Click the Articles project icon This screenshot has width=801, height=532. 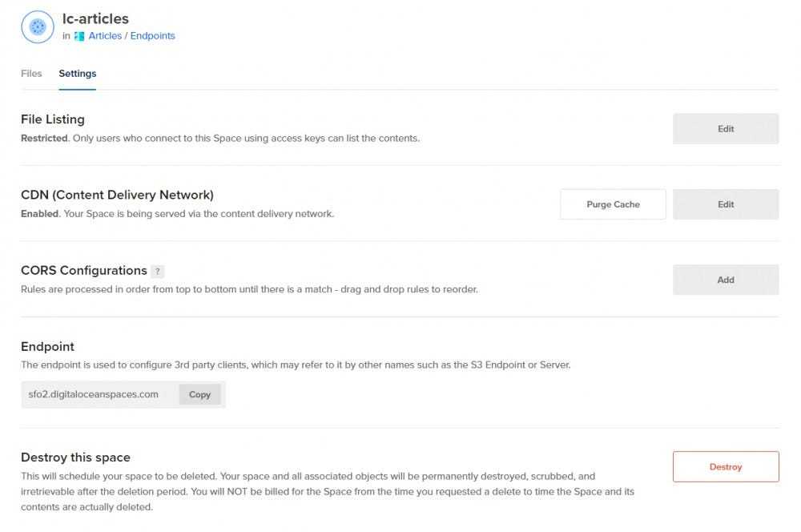pyautogui.click(x=79, y=36)
